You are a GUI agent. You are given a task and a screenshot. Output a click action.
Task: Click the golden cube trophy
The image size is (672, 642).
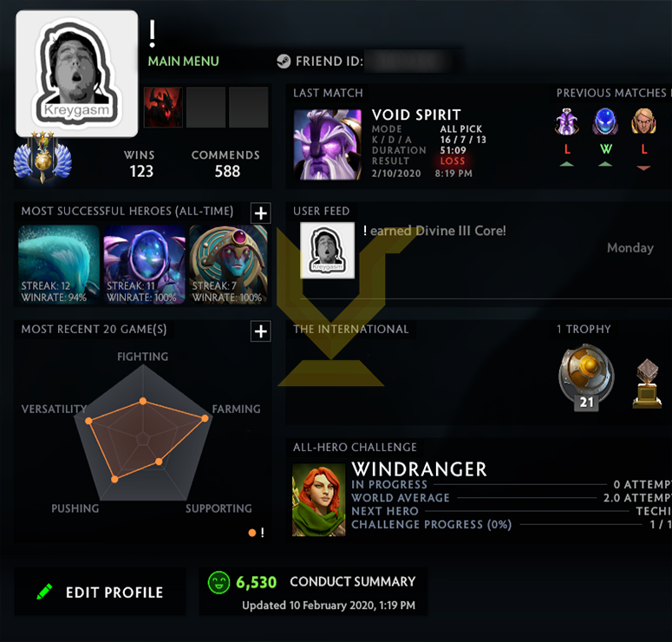[x=647, y=383]
